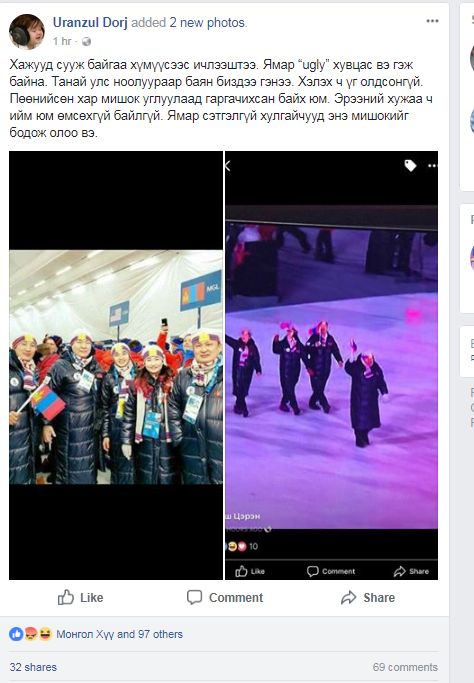Screen dimensions: 474x683
Task: Click the Uranzul Dorj profile picture
Action: (x=27, y=31)
